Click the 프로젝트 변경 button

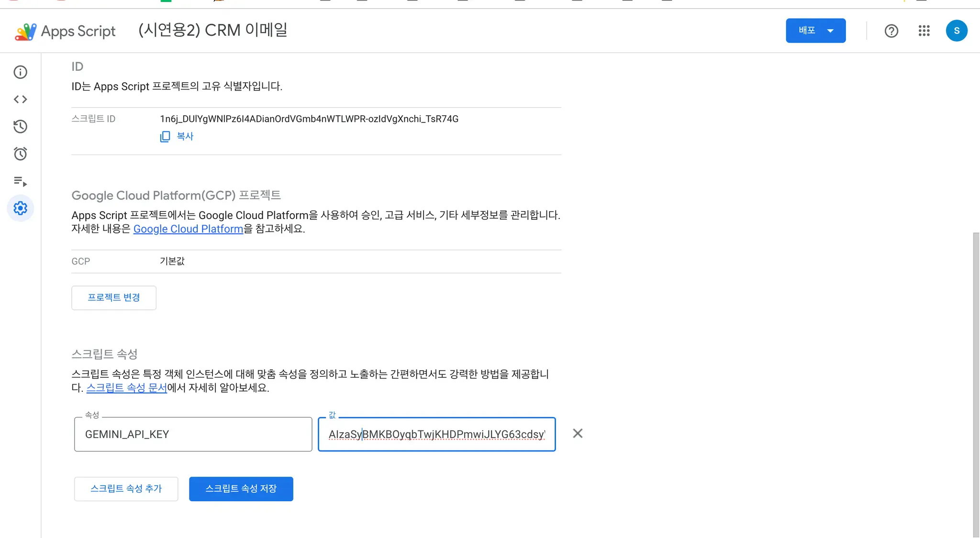click(113, 297)
